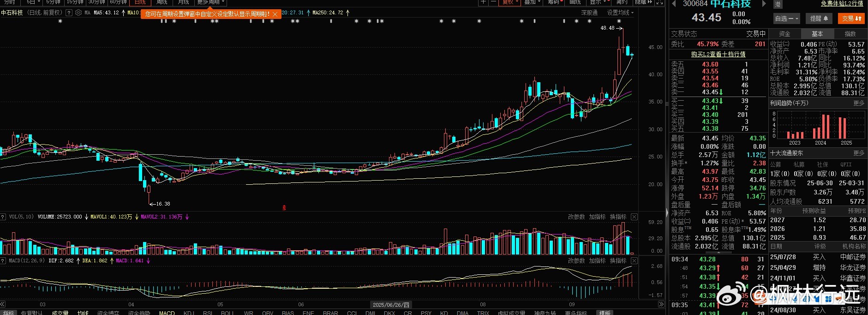The height and width of the screenshot is (315, 868).
Task: Select KDJ indicator tab
Action: [x=189, y=313]
